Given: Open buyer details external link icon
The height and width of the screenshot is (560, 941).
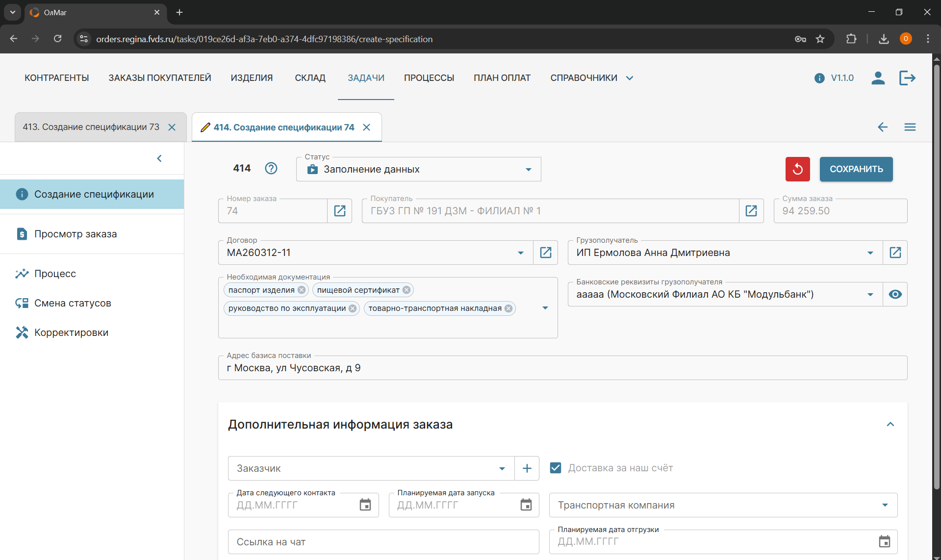Looking at the screenshot, I should point(751,211).
